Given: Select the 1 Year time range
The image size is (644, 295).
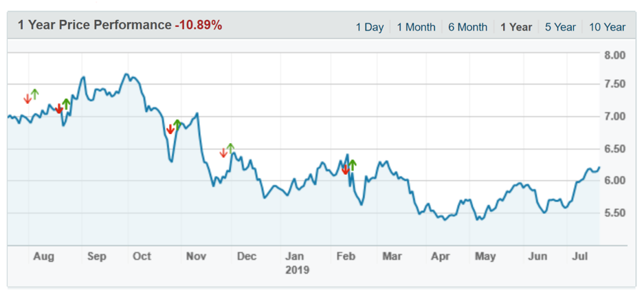Looking at the screenshot, I should (x=516, y=28).
